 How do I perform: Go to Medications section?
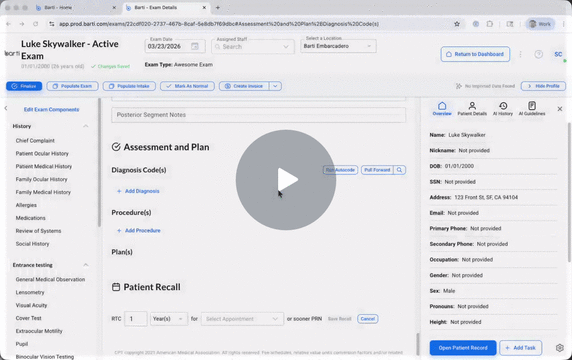tap(31, 218)
